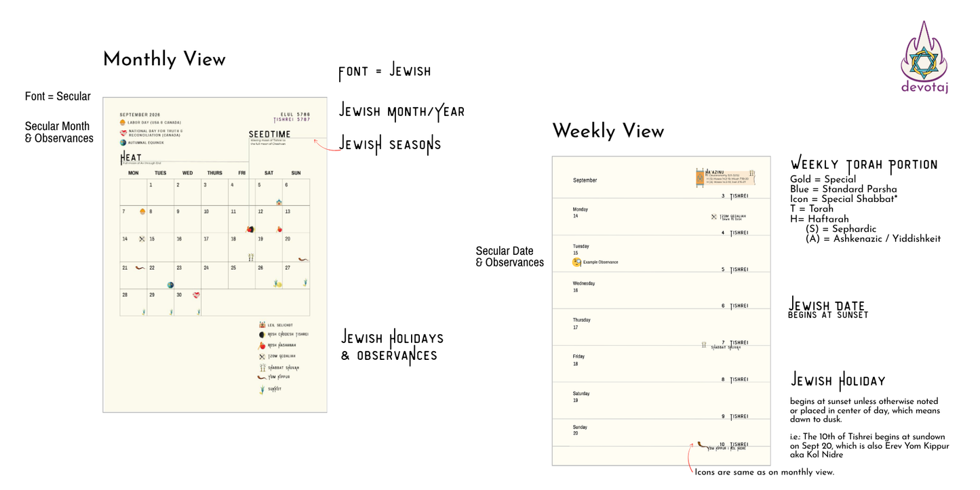The height and width of the screenshot is (490, 980).
Task: Click the Labor Day icon on September 7
Action: [x=142, y=211]
